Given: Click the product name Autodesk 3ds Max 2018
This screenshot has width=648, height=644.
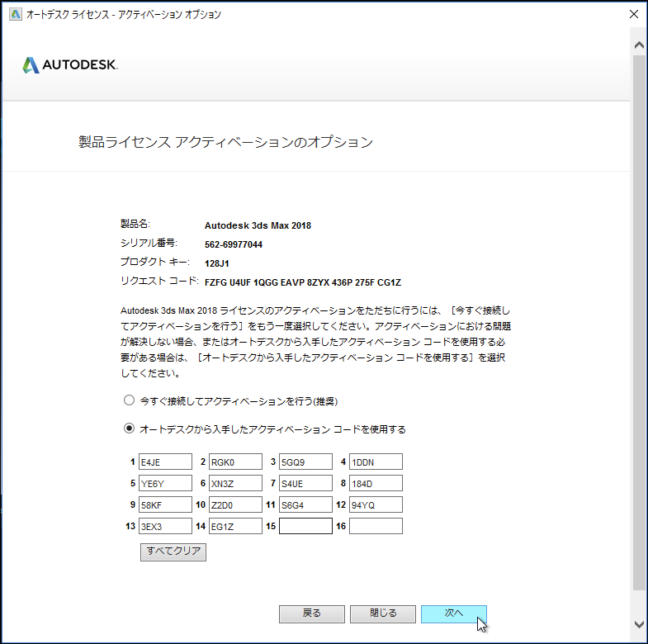Looking at the screenshot, I should pyautogui.click(x=258, y=225).
